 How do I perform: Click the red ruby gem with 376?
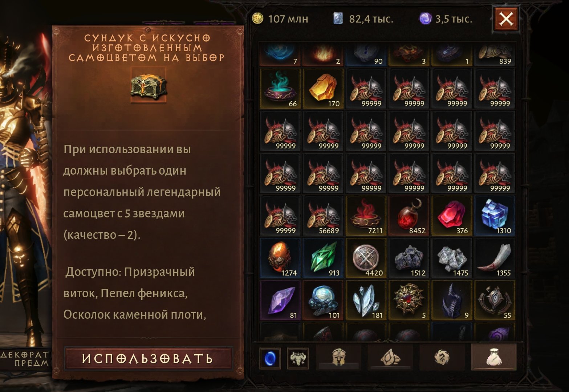click(x=452, y=216)
